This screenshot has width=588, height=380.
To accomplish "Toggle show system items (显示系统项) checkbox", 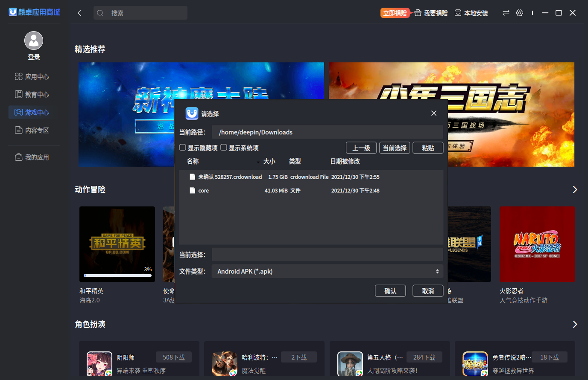I will 224,148.
